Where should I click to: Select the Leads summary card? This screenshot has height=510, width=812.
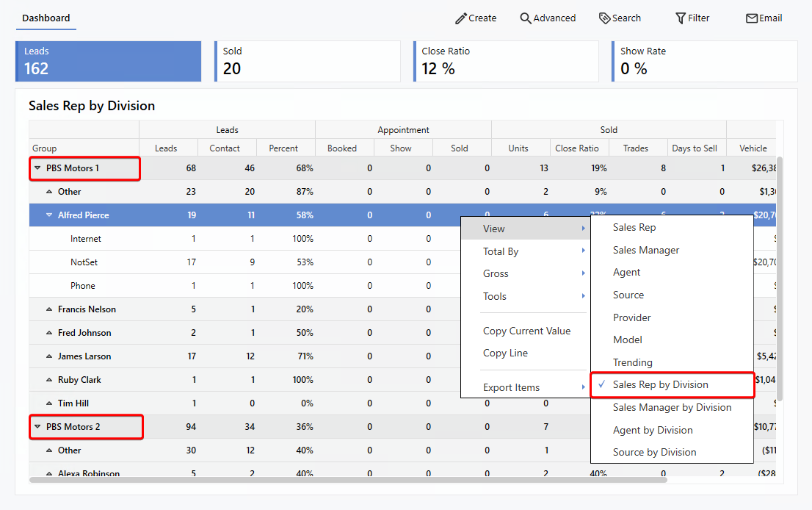click(x=108, y=61)
